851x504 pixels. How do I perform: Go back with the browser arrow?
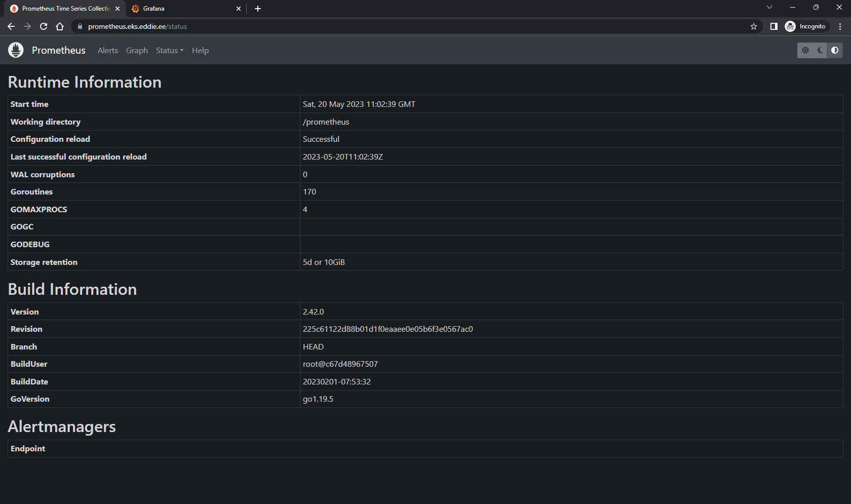(11, 26)
